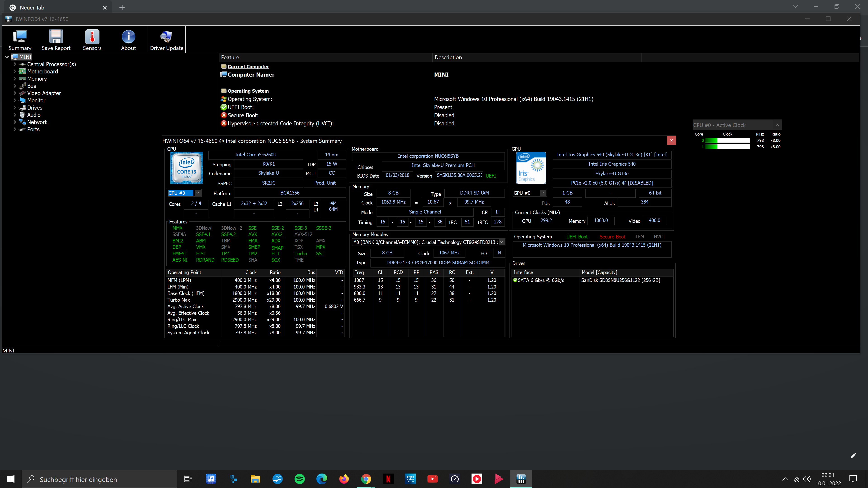
Task: Expand the Video Adapter tree node
Action: pyautogui.click(x=15, y=93)
